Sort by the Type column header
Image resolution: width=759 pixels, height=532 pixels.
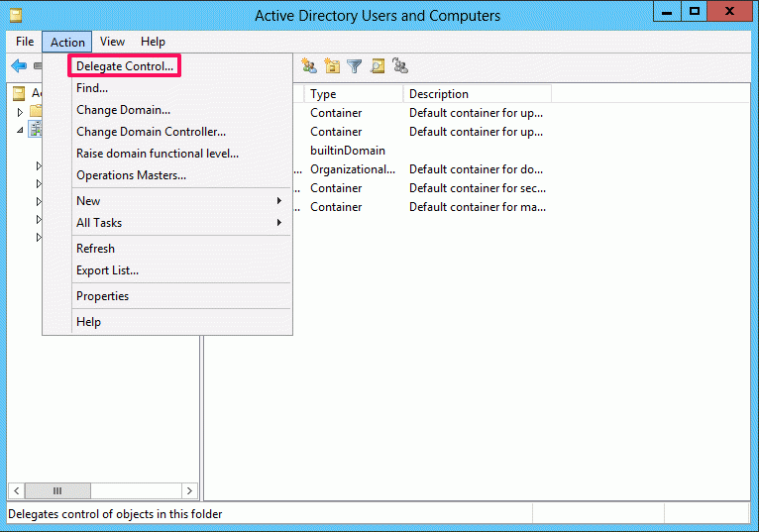point(354,94)
